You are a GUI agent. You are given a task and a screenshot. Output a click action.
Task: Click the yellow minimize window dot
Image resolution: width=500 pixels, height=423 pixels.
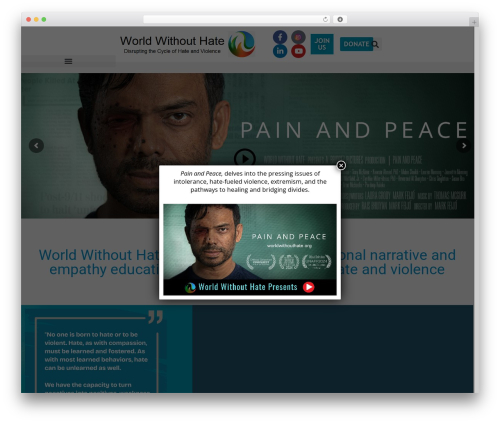coord(36,19)
